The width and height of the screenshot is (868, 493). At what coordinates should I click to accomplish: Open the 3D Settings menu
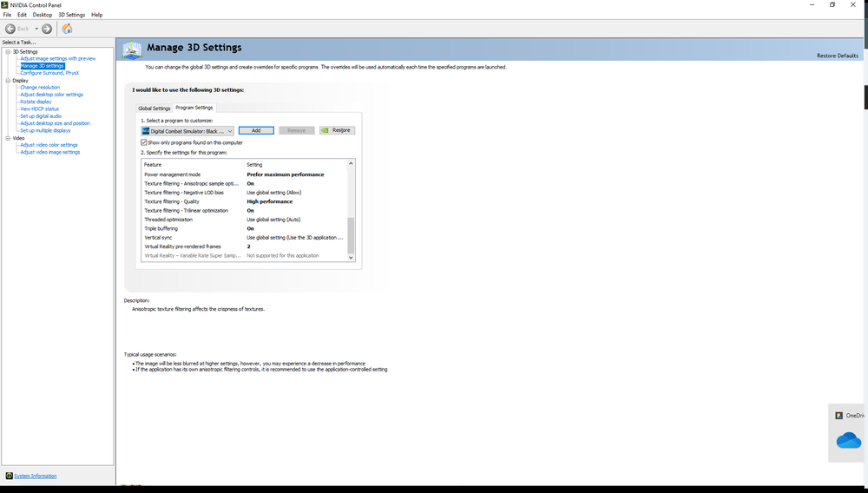(x=72, y=15)
